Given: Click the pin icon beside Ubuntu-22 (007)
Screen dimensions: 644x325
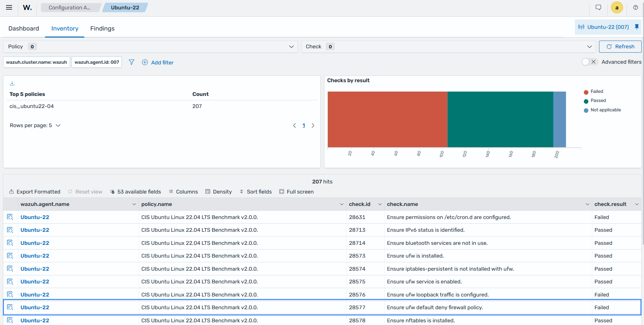Looking at the screenshot, I should click(x=637, y=27).
